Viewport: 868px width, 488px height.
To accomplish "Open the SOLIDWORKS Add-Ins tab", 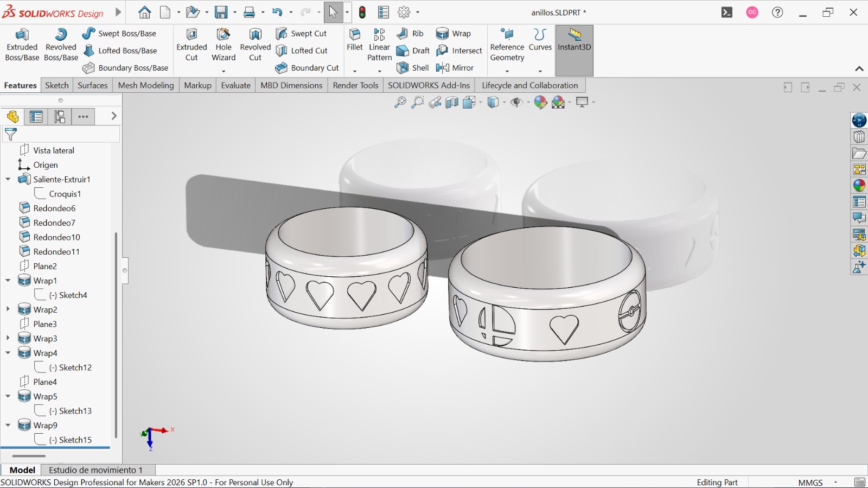I will point(429,85).
